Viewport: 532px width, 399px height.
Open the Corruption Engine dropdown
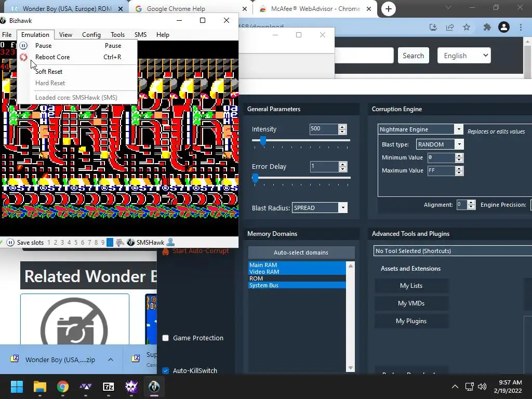pos(459,129)
